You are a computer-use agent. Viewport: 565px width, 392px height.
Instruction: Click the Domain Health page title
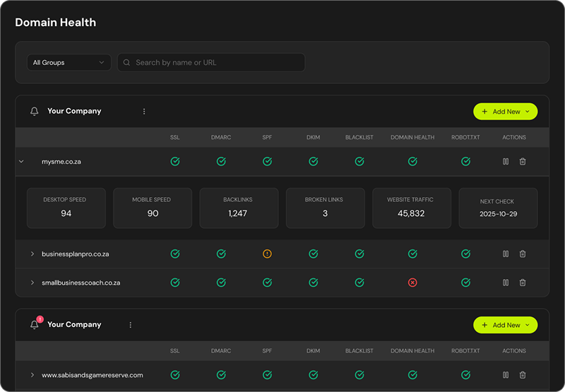tap(56, 23)
